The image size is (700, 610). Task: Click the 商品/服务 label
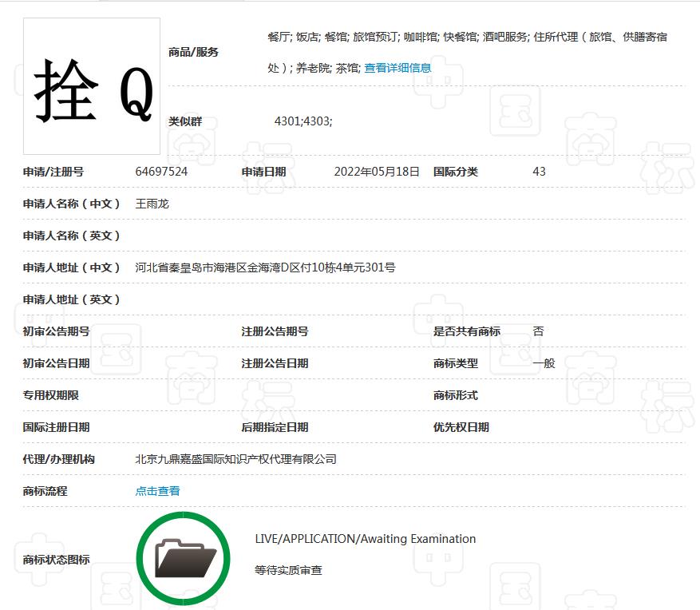point(193,53)
